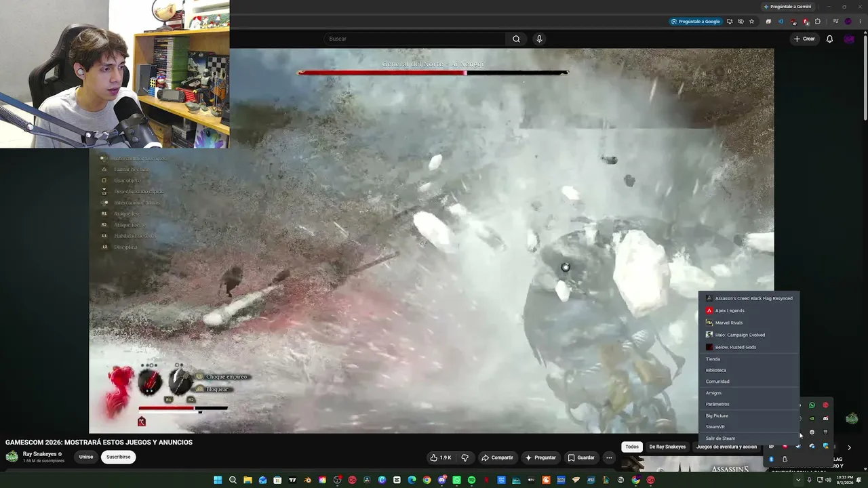Viewport: 868px width, 488px height.
Task: Click the WhatsApp icon in tray overflow
Action: point(812,405)
